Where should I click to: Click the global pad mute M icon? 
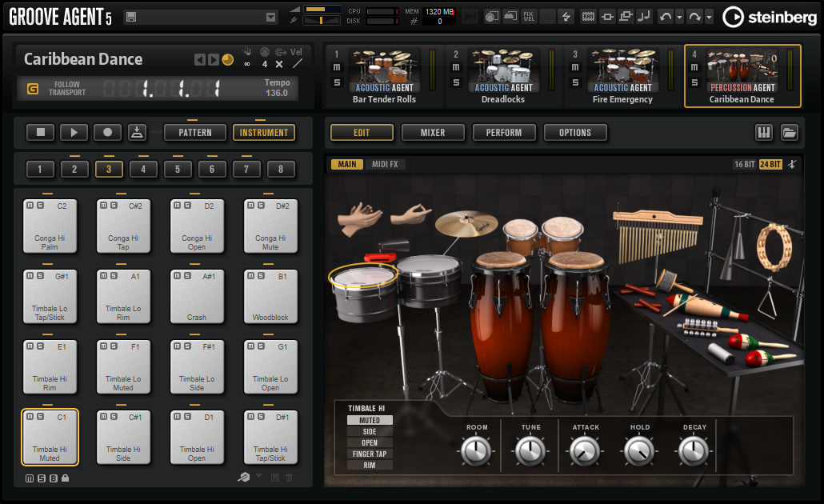30,478
